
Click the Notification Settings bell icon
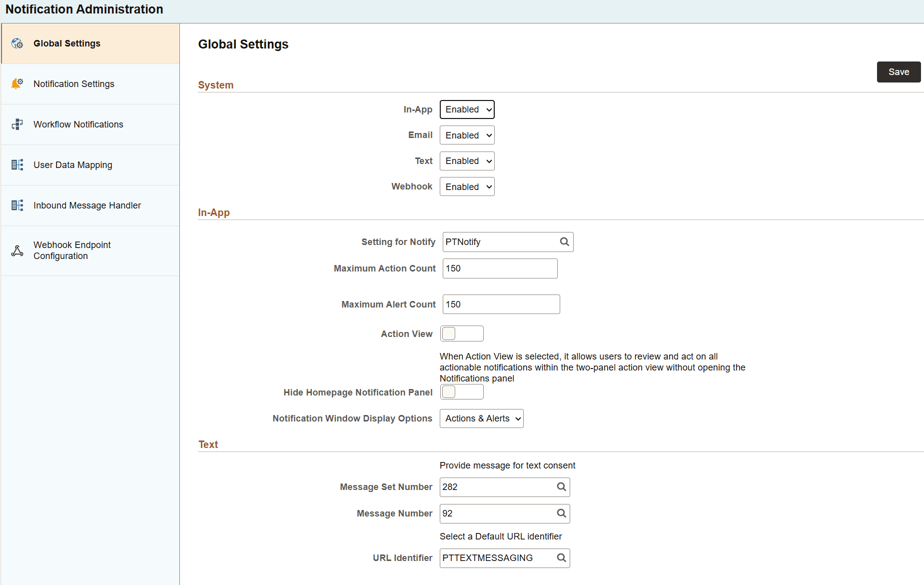pos(17,83)
